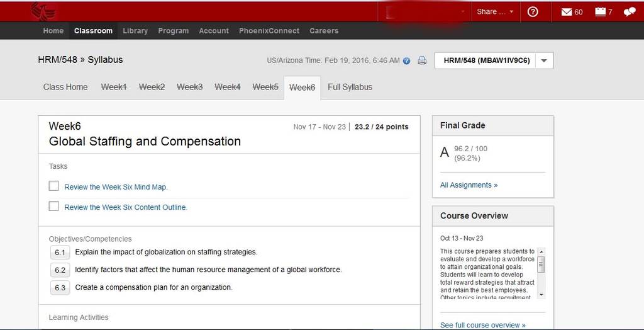Click the Course Overview scroll down arrow
Viewport: 644px width, 330px height.
pyautogui.click(x=541, y=295)
